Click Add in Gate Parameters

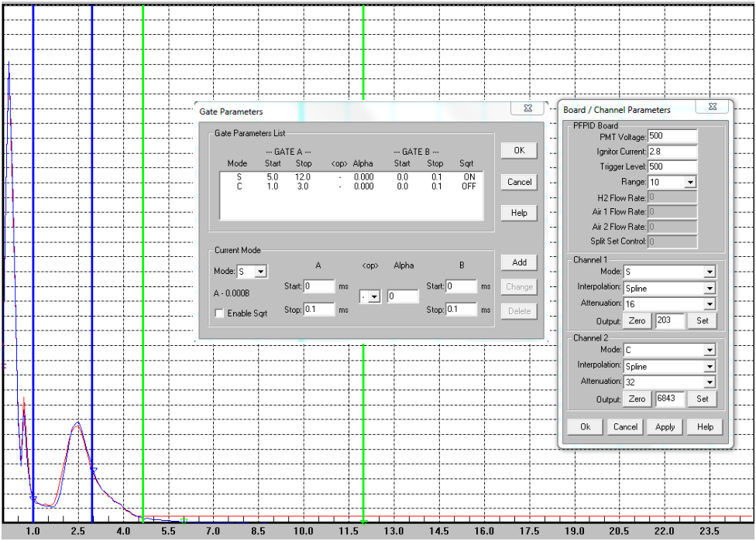coord(519,262)
